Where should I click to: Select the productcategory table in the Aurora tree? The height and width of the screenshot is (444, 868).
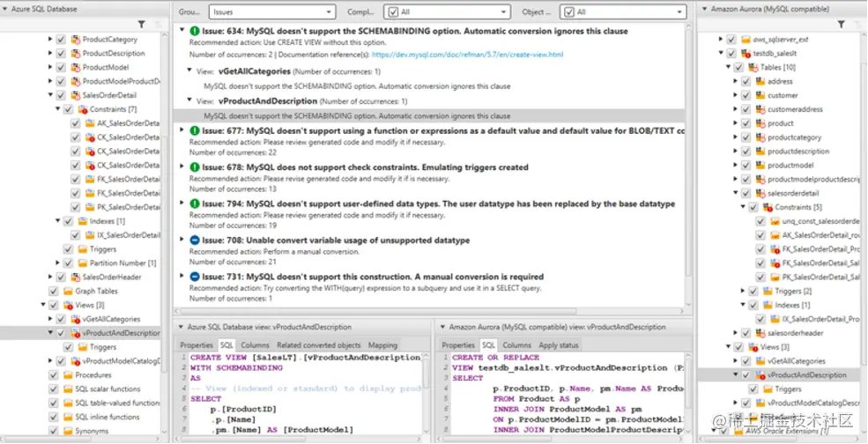[x=794, y=137]
